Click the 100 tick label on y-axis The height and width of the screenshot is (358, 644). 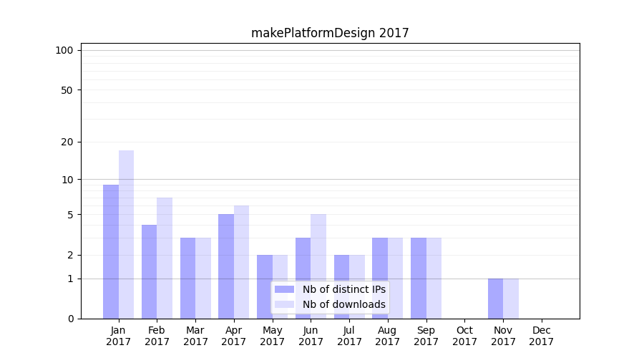point(64,50)
